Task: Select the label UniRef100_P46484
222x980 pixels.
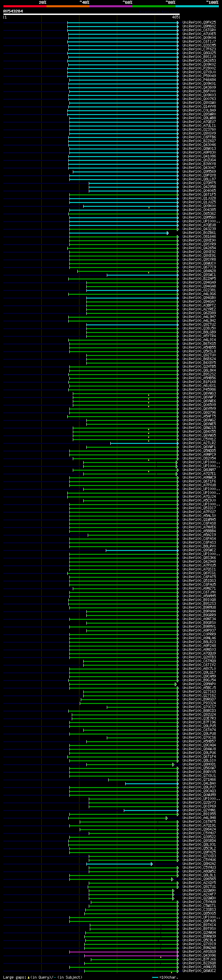Action: [199, 80]
